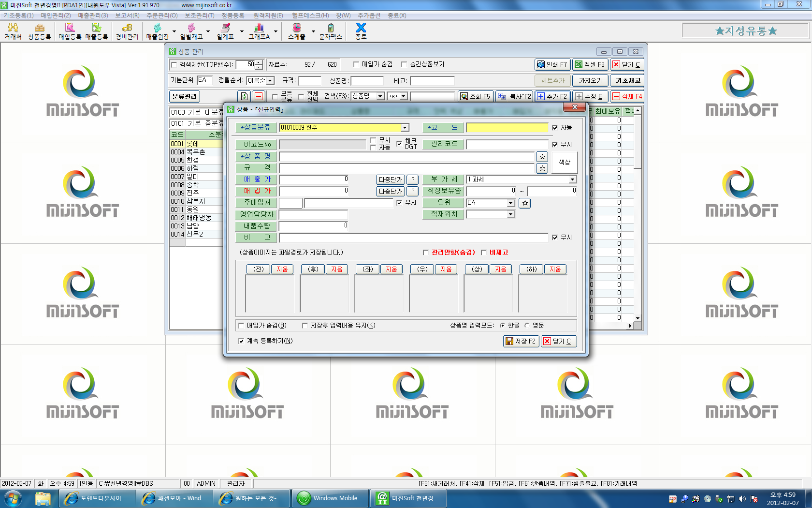Viewport: 812px width, 508px height.
Task: Click the star button next to 상품명 field
Action: coord(542,157)
